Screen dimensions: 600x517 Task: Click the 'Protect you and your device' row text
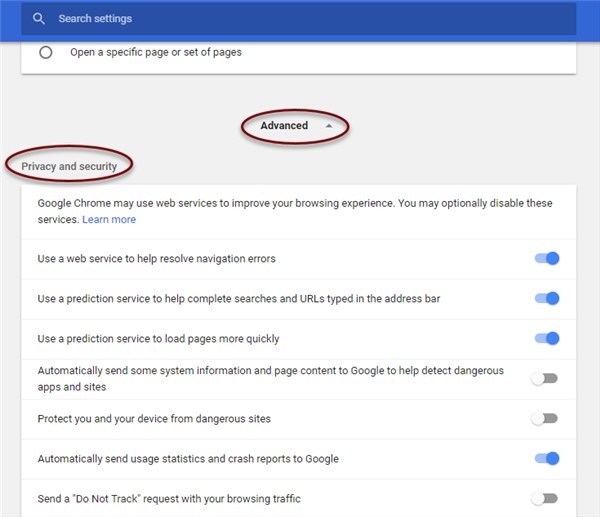(154, 418)
